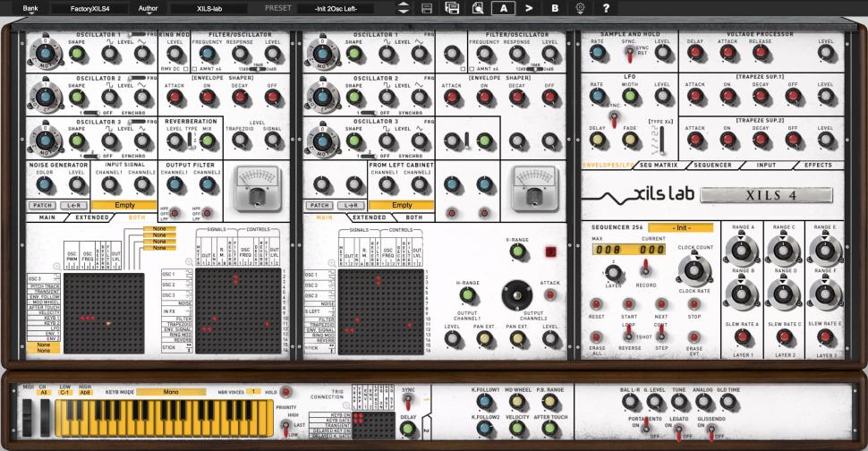The height and width of the screenshot is (451, 868).
Task: Open the Author dropdown menu
Action: click(x=147, y=8)
